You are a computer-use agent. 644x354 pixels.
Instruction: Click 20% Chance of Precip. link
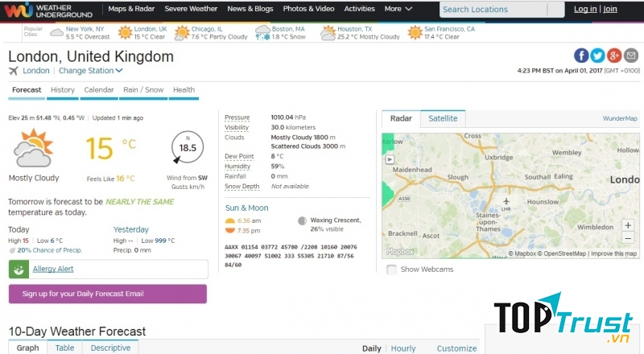(x=50, y=250)
